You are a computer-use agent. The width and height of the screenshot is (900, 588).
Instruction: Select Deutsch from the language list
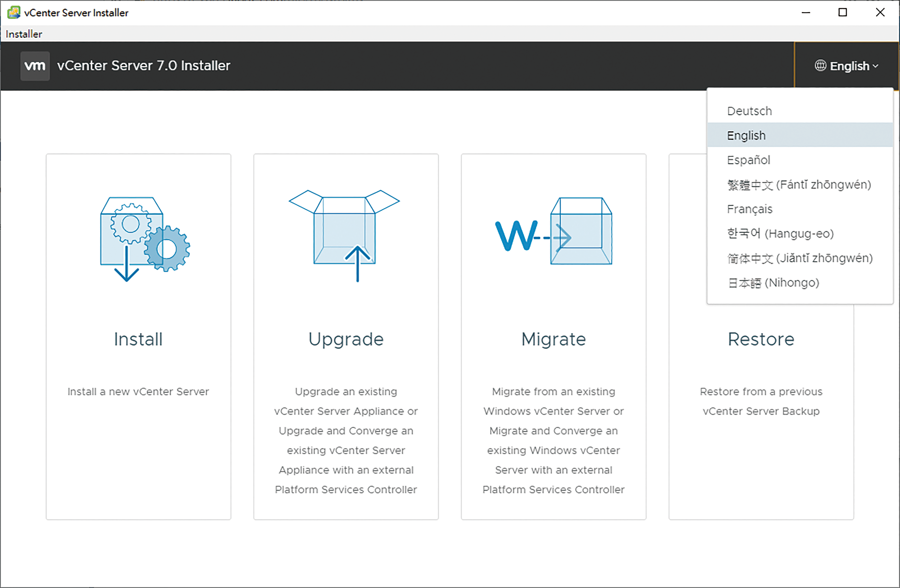pos(800,111)
